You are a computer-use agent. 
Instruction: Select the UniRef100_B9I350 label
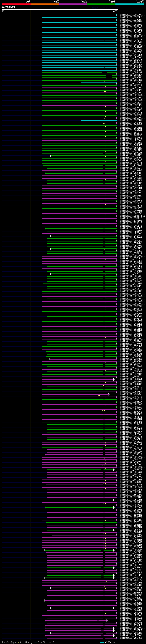click(x=131, y=52)
